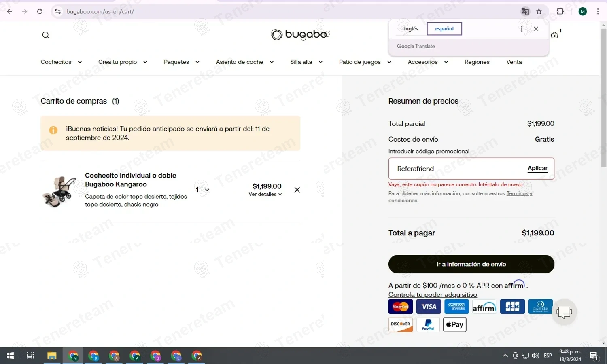
Task: Expand Ver detalles under the price
Action: click(x=265, y=194)
